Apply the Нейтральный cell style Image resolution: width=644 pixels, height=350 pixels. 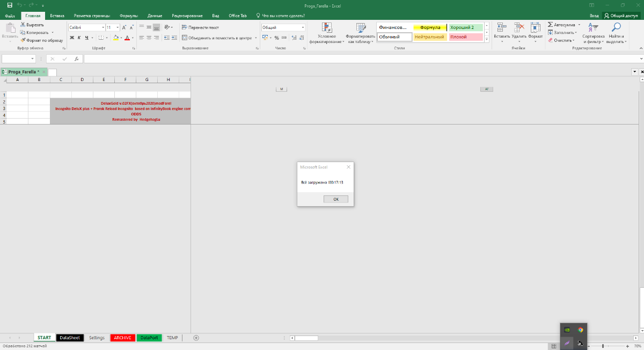(x=430, y=37)
